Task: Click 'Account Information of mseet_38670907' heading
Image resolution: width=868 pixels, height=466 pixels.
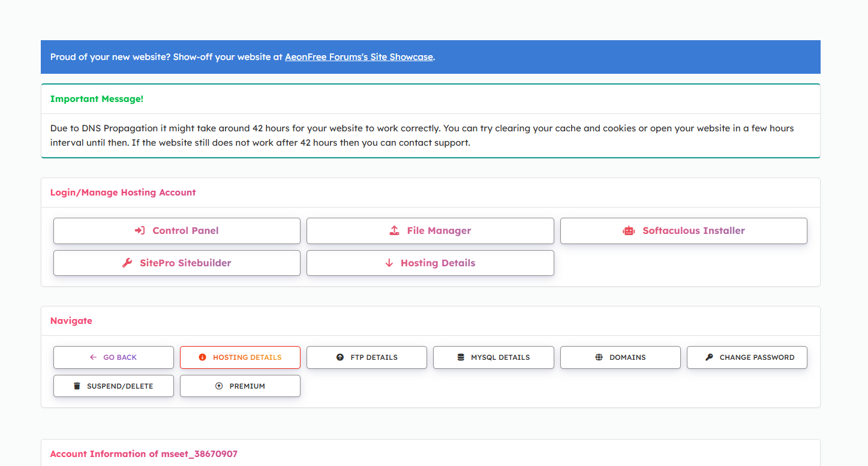Action: point(144,454)
